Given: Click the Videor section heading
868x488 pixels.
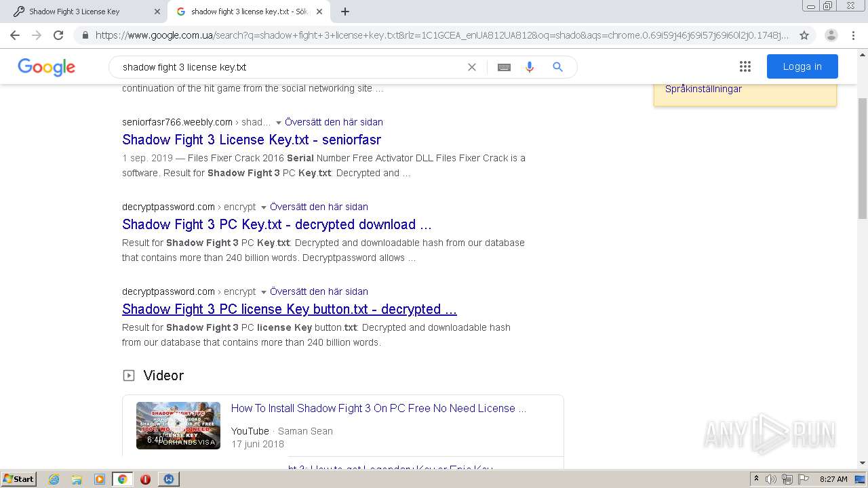Looking at the screenshot, I should coord(163,375).
